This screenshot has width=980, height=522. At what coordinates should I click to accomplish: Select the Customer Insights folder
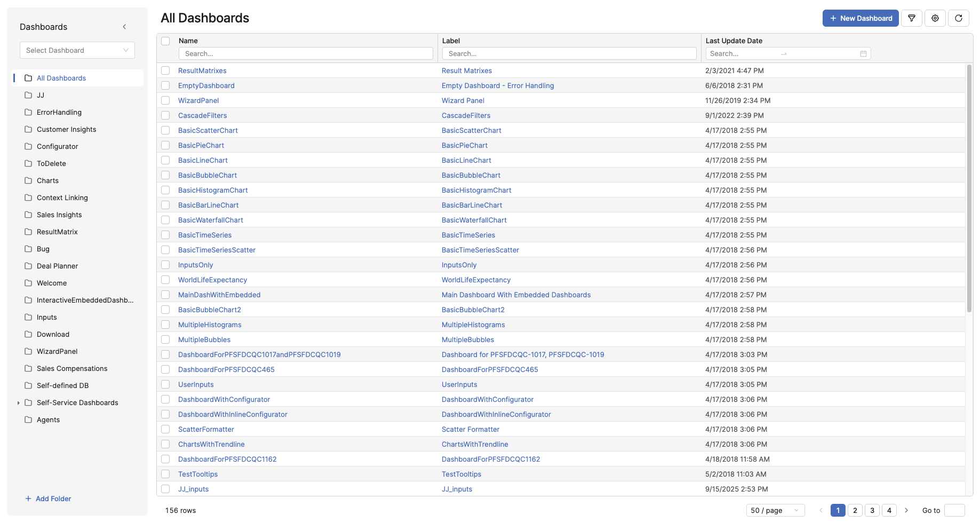67,129
